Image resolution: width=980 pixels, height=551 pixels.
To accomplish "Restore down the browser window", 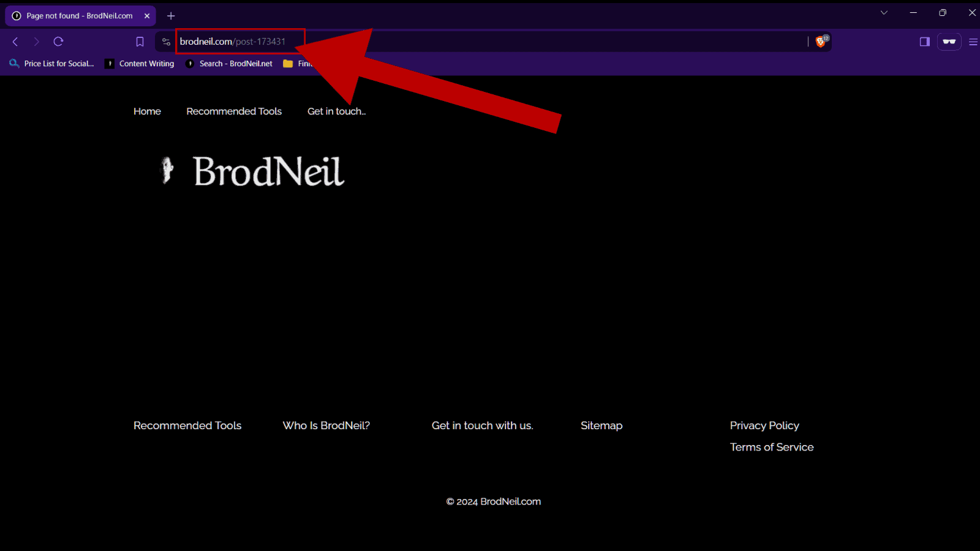I will tap(943, 13).
